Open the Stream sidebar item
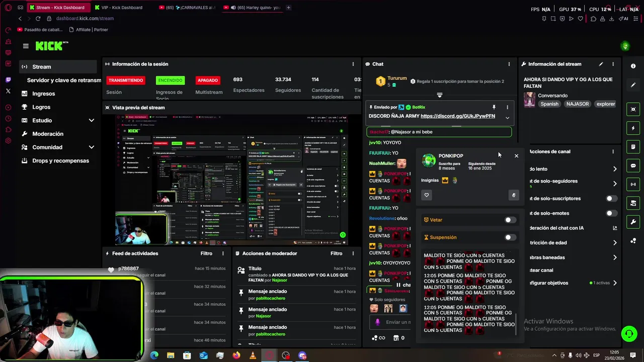644x362 pixels. coord(58,67)
